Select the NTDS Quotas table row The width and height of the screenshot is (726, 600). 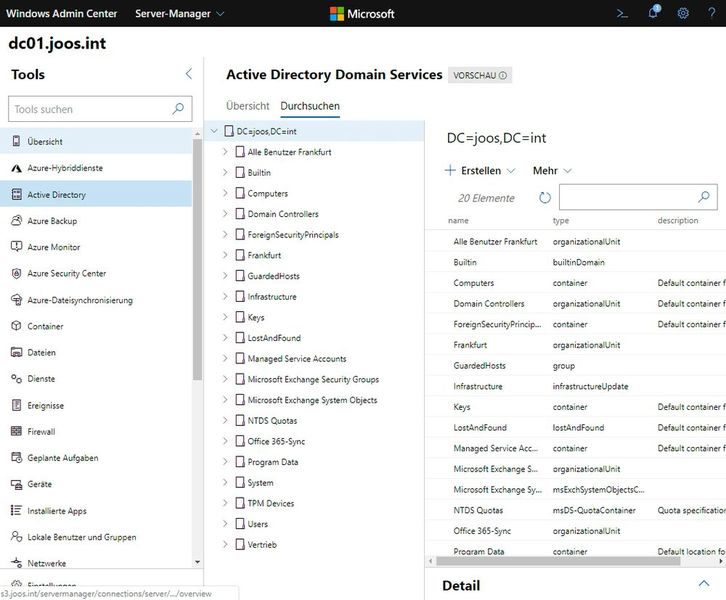pos(576,510)
